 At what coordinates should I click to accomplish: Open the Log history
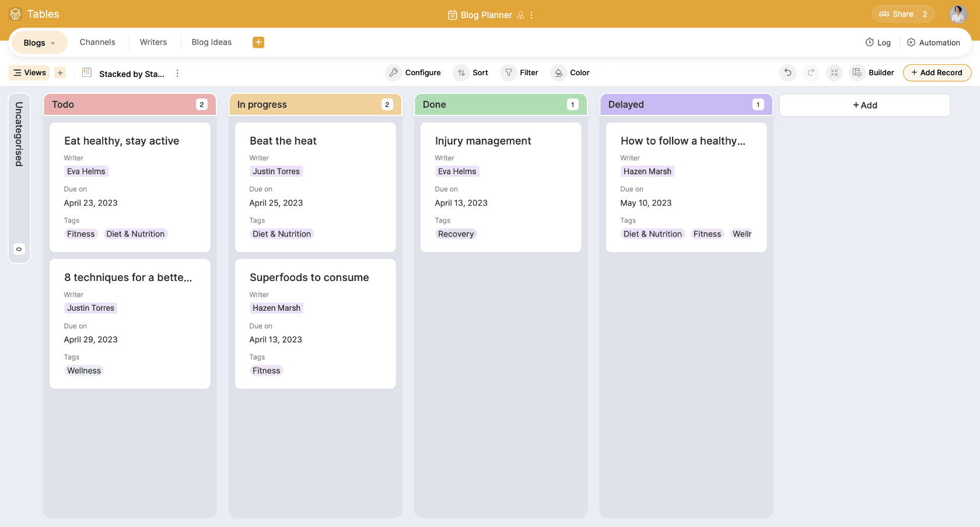pos(878,43)
